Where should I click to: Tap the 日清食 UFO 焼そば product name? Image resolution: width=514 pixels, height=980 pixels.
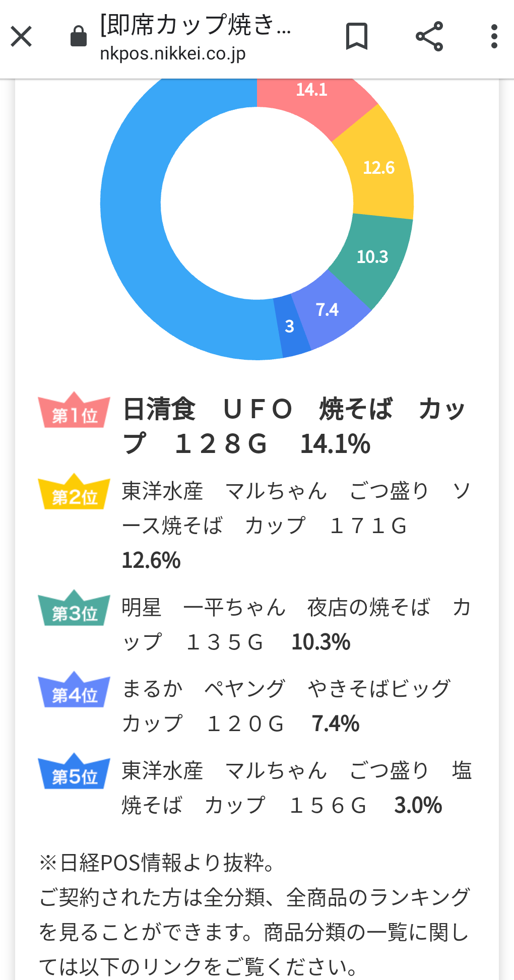[257, 409]
